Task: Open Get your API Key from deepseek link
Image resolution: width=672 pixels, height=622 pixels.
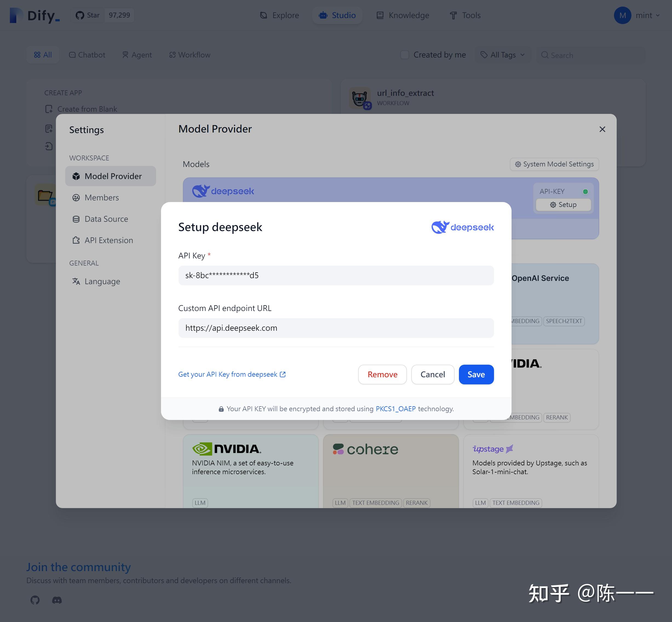Action: [x=232, y=374]
